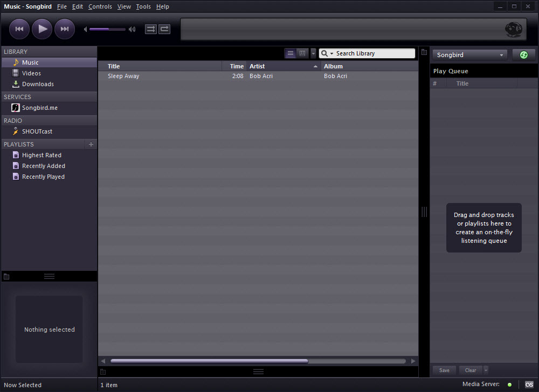Click the Last.fm status icon
539x392 pixels.
coord(529,384)
